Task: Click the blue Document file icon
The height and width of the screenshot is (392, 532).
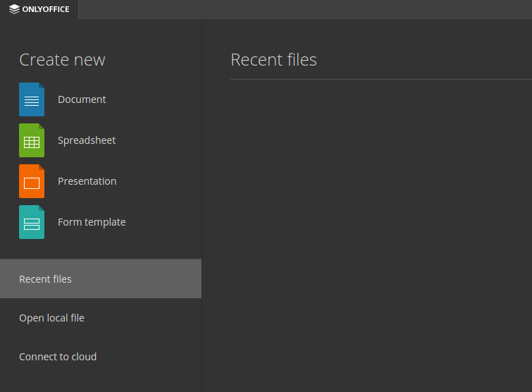Action: tap(32, 99)
